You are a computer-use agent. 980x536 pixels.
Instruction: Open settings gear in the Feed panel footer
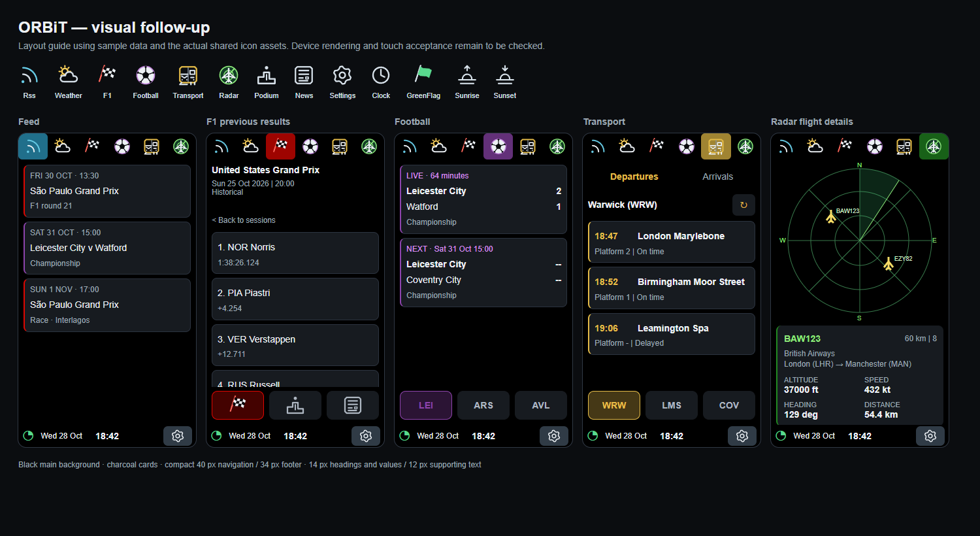point(178,436)
